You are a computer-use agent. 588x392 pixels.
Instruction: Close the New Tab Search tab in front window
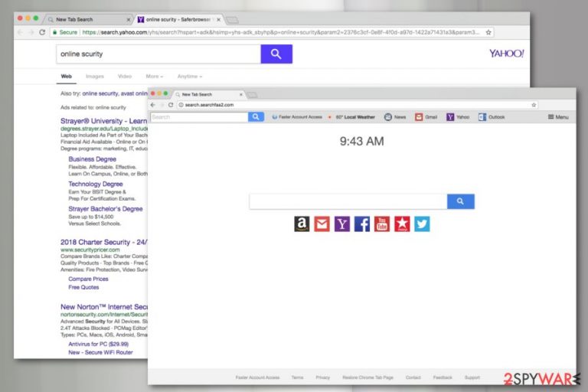click(241, 94)
